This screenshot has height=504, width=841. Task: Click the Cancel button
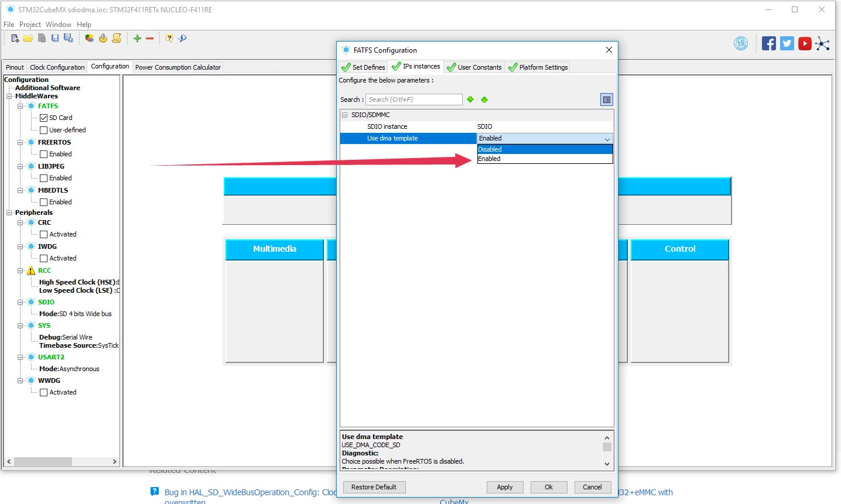[x=592, y=487]
